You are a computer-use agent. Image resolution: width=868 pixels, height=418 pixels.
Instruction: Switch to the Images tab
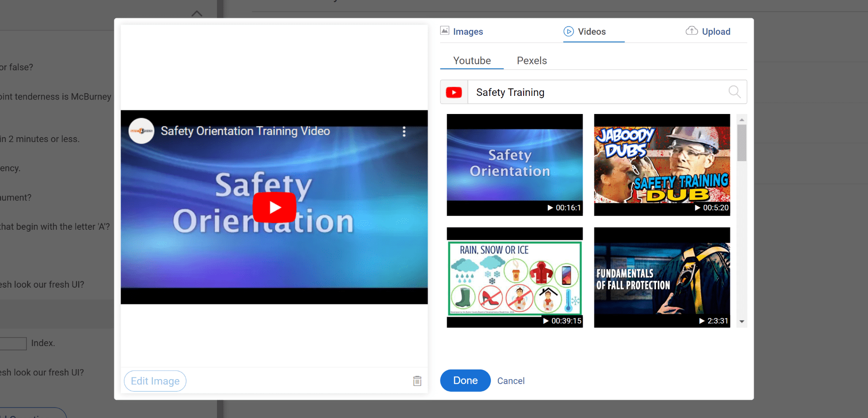(462, 32)
